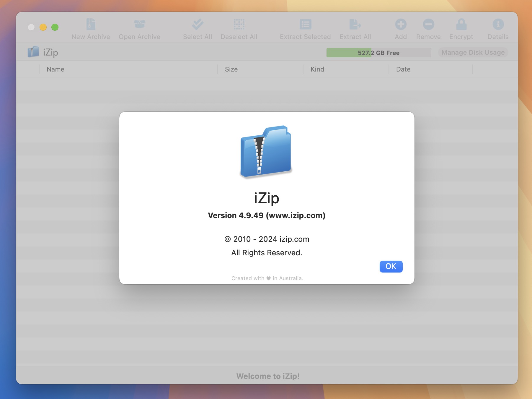532x399 pixels.
Task: Dismiss the About dialog with OK
Action: (x=391, y=266)
